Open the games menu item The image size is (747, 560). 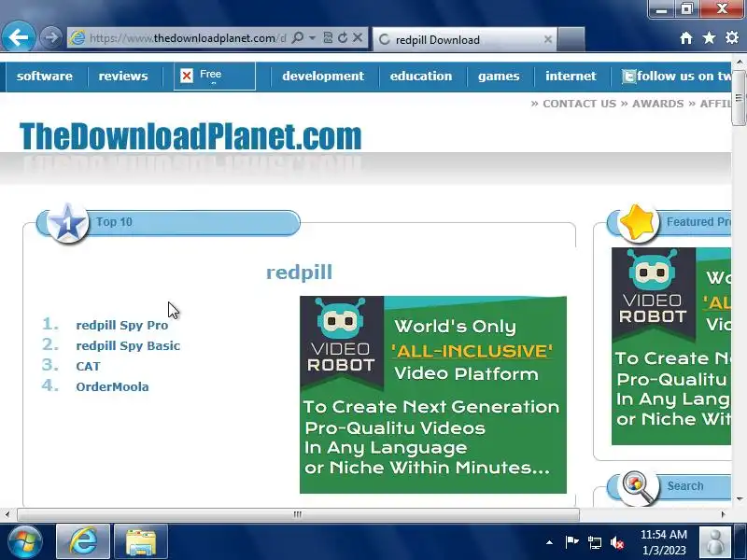pos(499,77)
